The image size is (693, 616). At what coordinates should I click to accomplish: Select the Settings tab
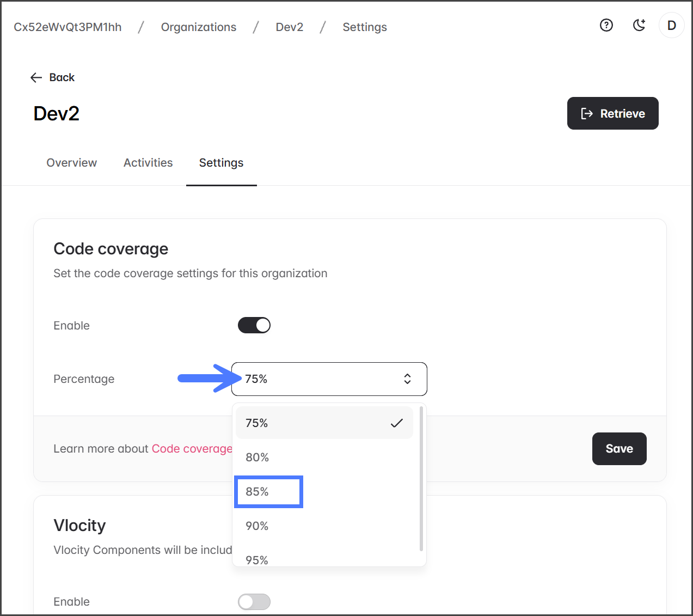(x=221, y=163)
